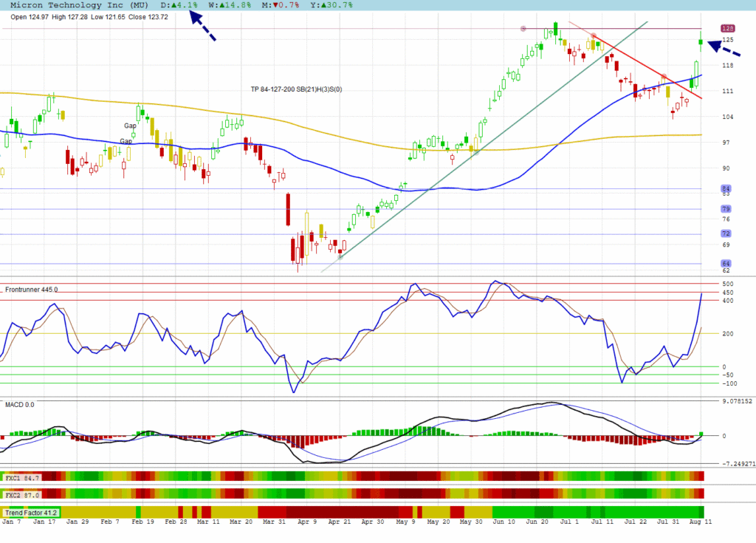This screenshot has height=543, width=756.
Task: Click the May 9 date label
Action: 405,522
